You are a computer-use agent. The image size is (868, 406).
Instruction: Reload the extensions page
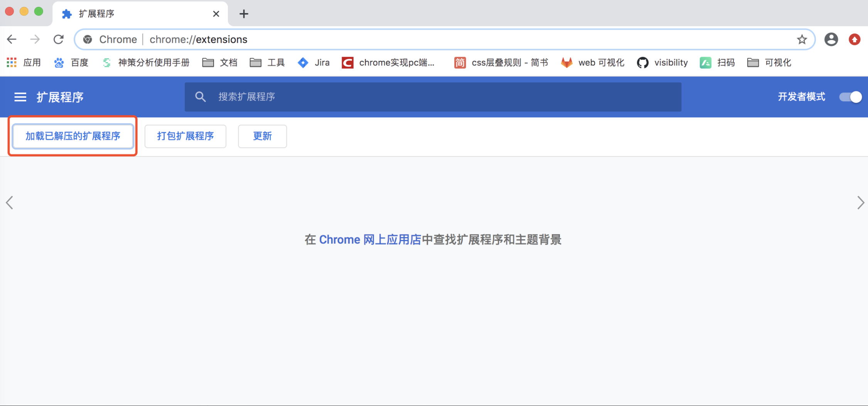pos(58,39)
